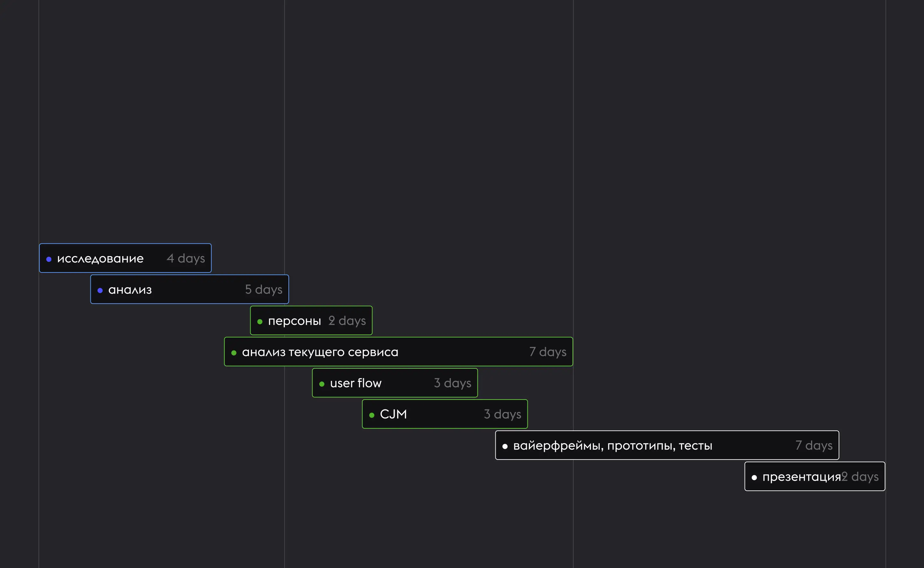Click the анализ текущего сервиса label
924x568 pixels.
[320, 352]
